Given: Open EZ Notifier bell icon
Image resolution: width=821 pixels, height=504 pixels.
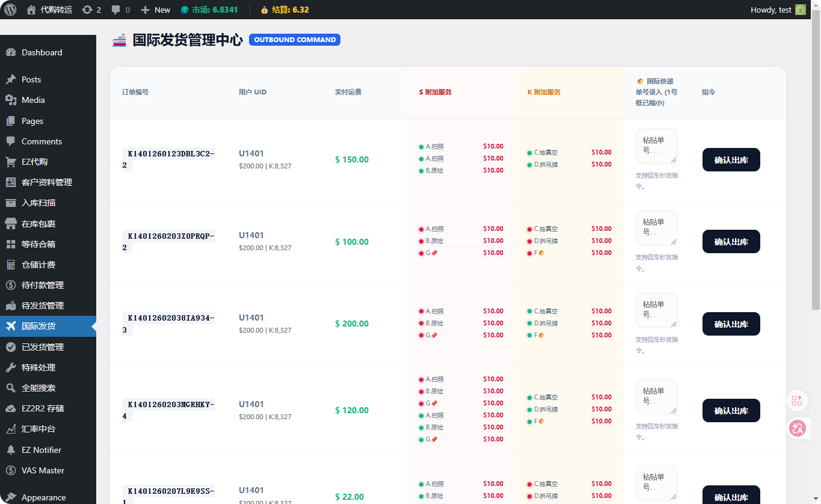Looking at the screenshot, I should click(11, 450).
